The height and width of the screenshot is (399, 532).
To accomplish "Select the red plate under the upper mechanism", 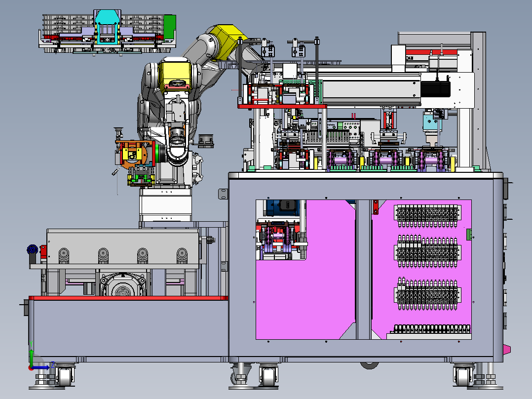I will pyautogui.click(x=282, y=106).
